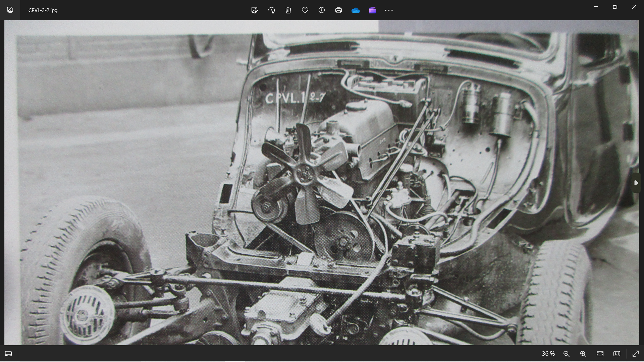
Task: Zoom in using the plus magnifier
Action: point(583,354)
